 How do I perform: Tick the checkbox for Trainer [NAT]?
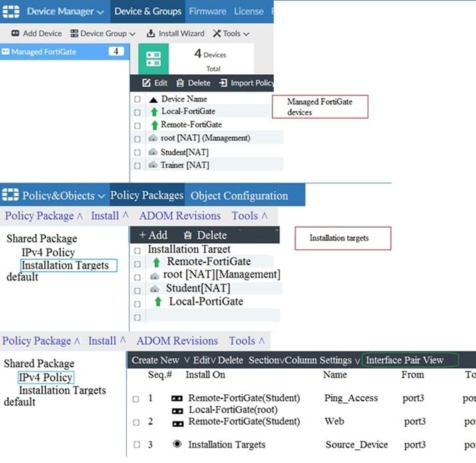pyautogui.click(x=138, y=165)
